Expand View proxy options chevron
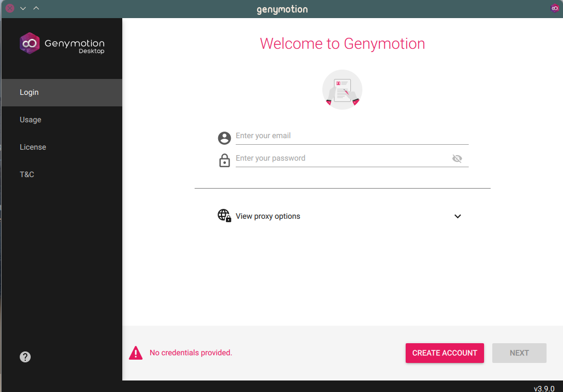 tap(457, 216)
